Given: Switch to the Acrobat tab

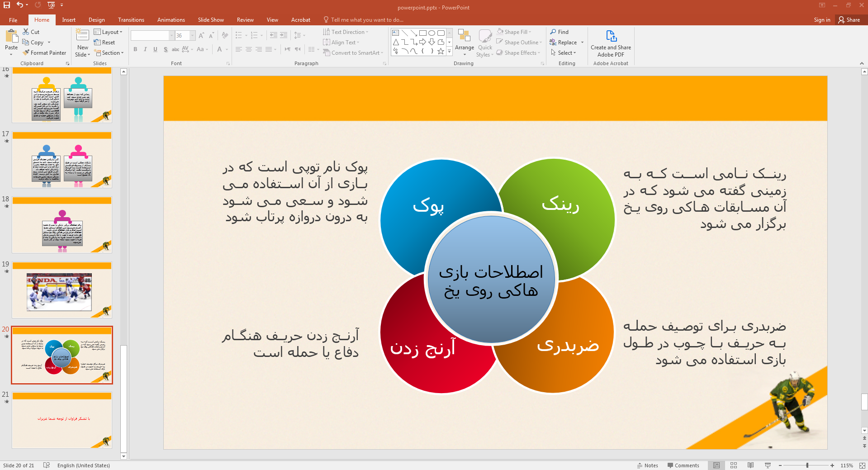Looking at the screenshot, I should (301, 20).
